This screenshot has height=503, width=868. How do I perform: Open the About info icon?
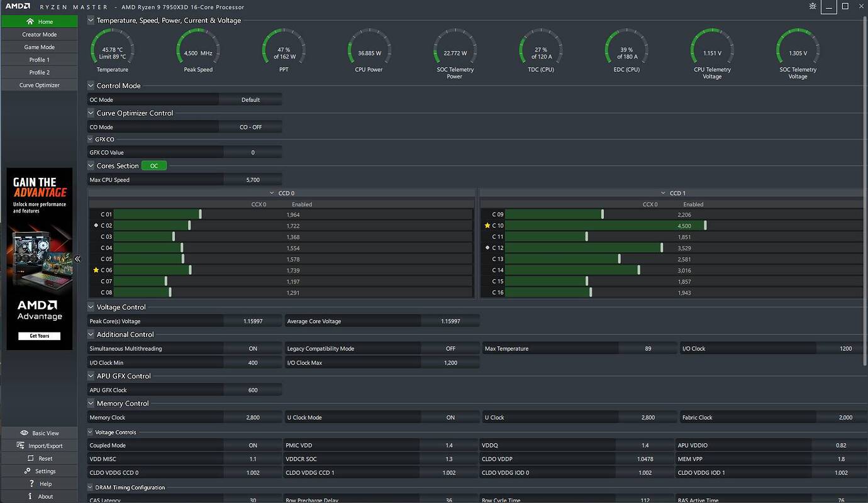pos(31,496)
